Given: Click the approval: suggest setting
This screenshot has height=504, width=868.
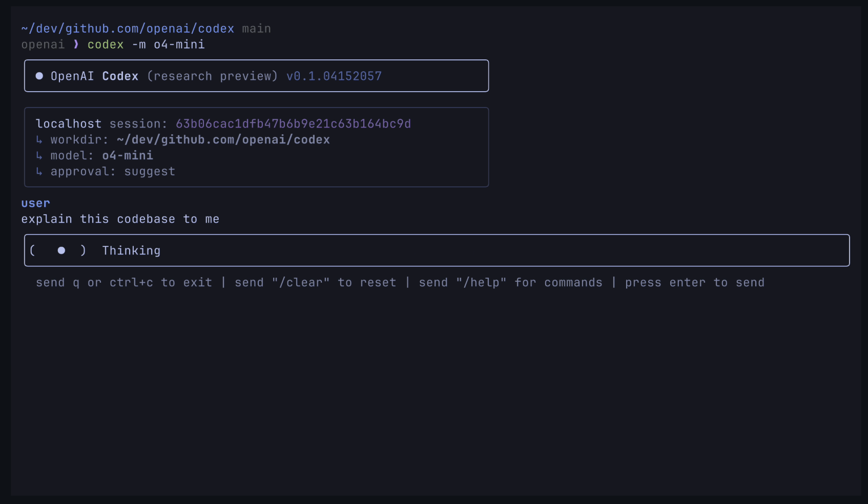Looking at the screenshot, I should [x=113, y=172].
